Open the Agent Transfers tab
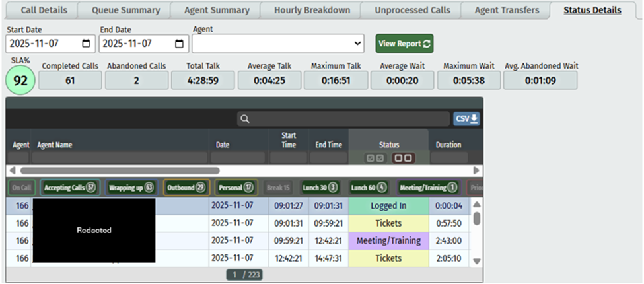This screenshot has width=644, height=284. click(507, 10)
